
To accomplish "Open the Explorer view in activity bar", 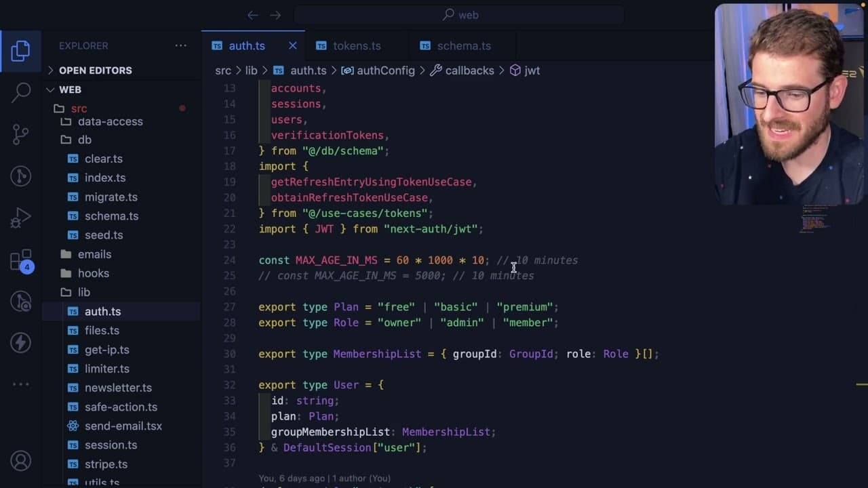I will click(x=20, y=51).
